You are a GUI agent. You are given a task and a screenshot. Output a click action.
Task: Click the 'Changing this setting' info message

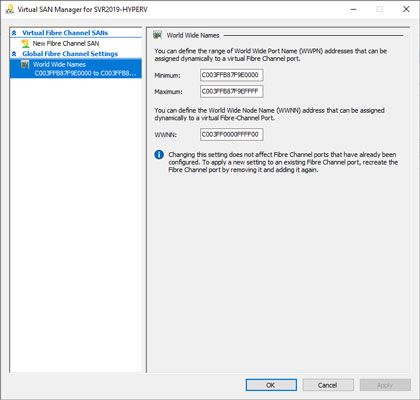coord(283,162)
